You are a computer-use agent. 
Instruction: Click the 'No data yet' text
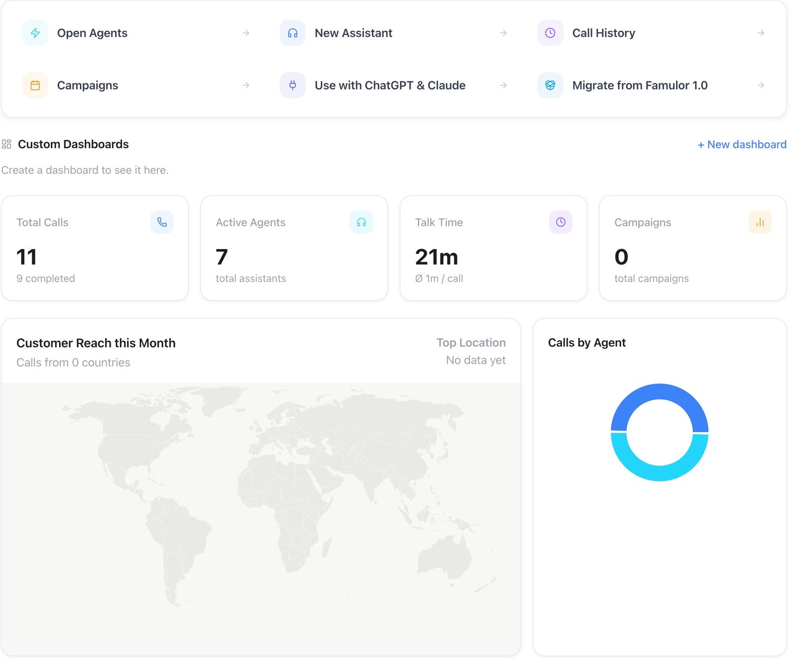[476, 360]
